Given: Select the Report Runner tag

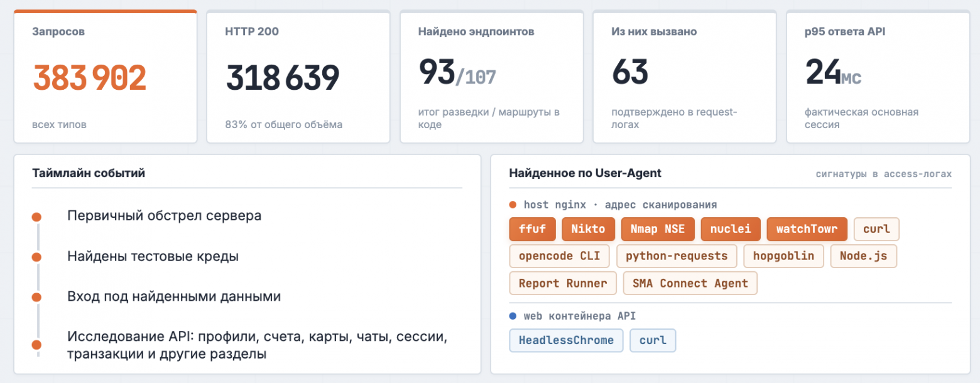Looking at the screenshot, I should (x=563, y=283).
